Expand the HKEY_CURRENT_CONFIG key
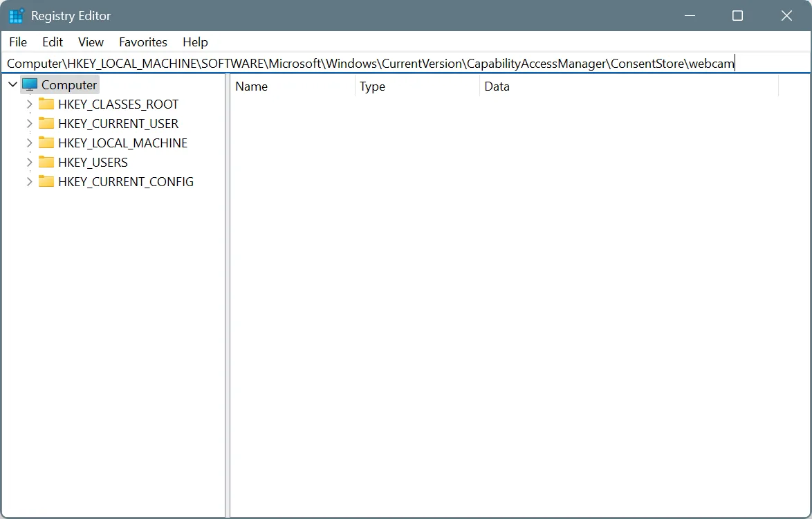Screen dimensions: 812x519 (30, 181)
